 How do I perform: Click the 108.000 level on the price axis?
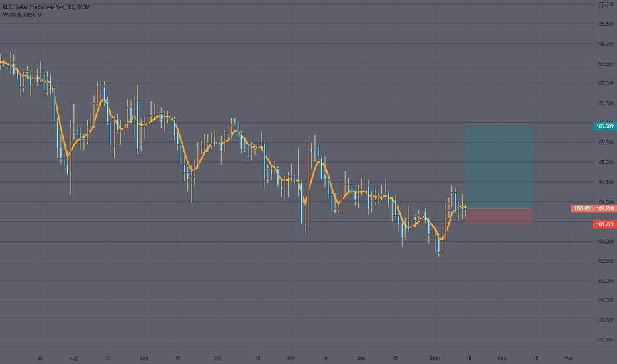(x=605, y=44)
